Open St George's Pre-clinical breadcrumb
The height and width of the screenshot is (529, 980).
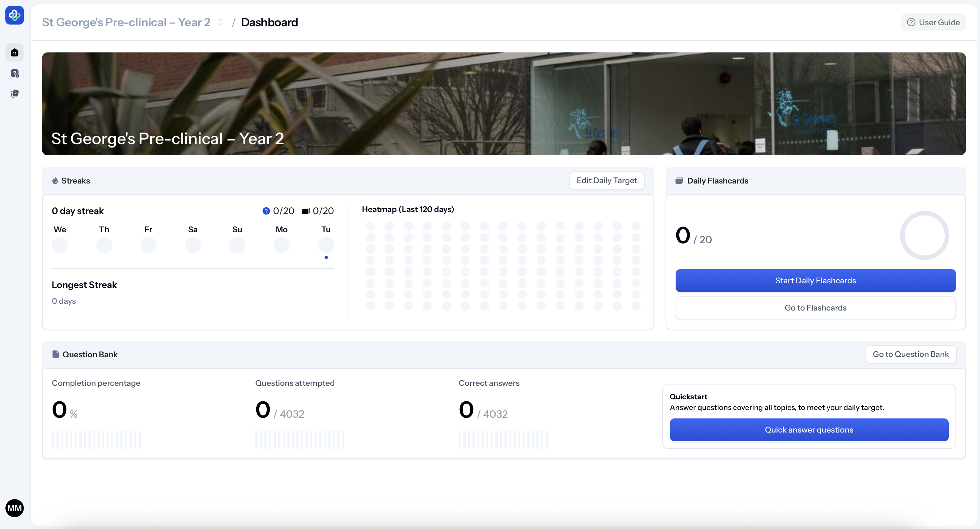[126, 22]
